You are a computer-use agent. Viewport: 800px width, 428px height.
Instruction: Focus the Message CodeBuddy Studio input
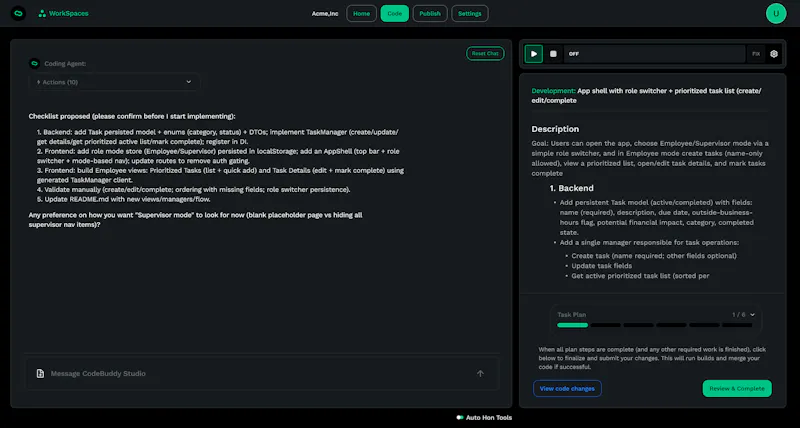tap(260, 373)
